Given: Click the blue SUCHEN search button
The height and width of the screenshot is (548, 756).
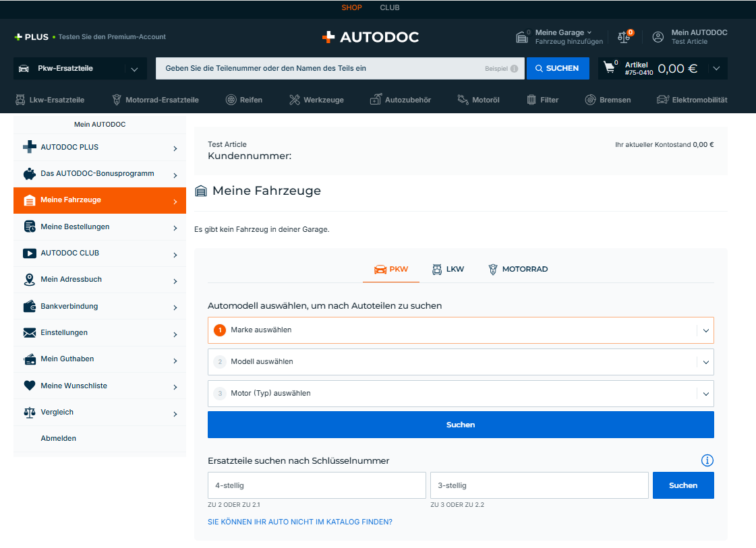Looking at the screenshot, I should tap(557, 68).
